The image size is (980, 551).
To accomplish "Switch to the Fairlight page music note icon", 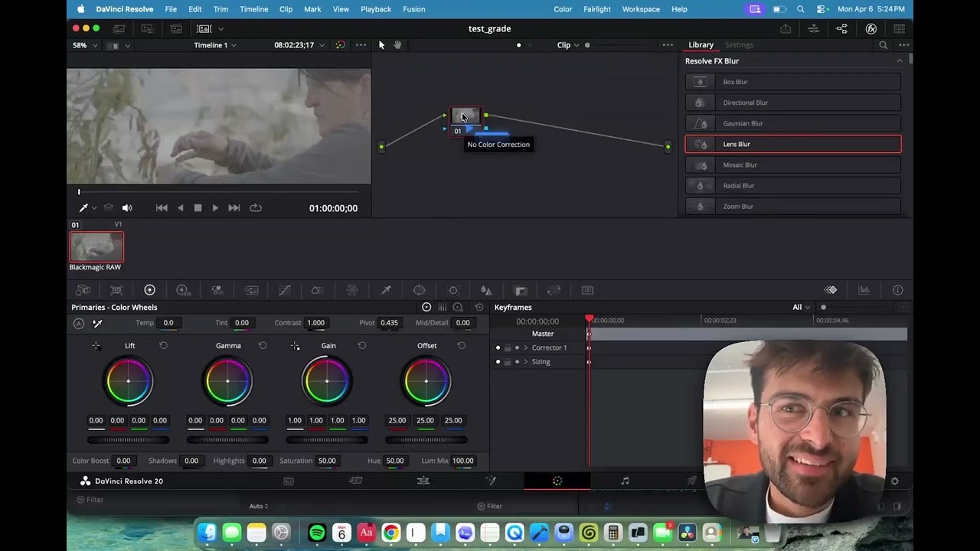I will (x=625, y=481).
